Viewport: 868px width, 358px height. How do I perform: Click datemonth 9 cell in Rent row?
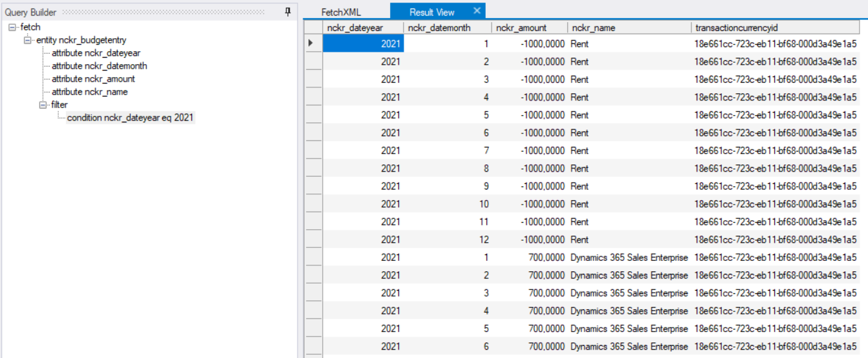[x=448, y=186]
